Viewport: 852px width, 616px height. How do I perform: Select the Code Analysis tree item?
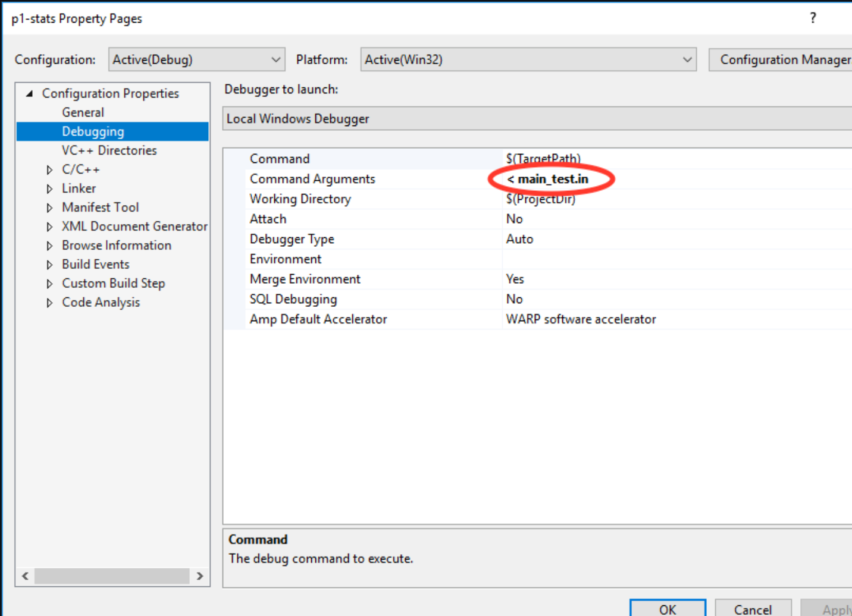pyautogui.click(x=101, y=303)
